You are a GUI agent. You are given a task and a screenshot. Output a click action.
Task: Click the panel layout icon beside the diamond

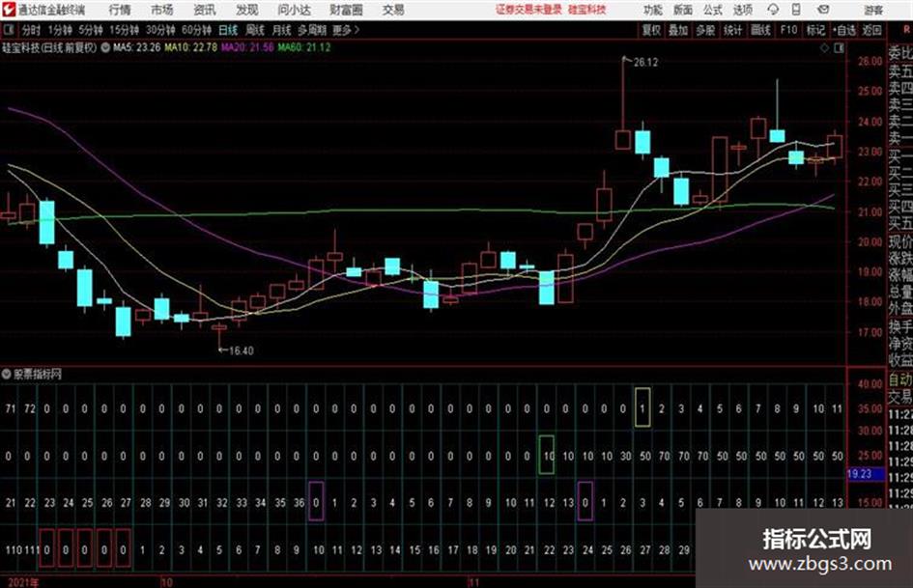pyautogui.click(x=839, y=48)
